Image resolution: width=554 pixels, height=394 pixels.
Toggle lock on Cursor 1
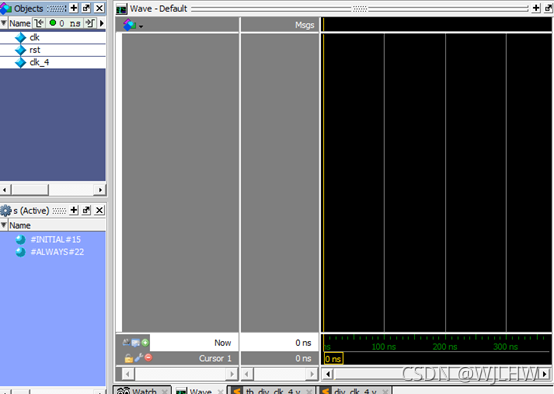click(129, 358)
